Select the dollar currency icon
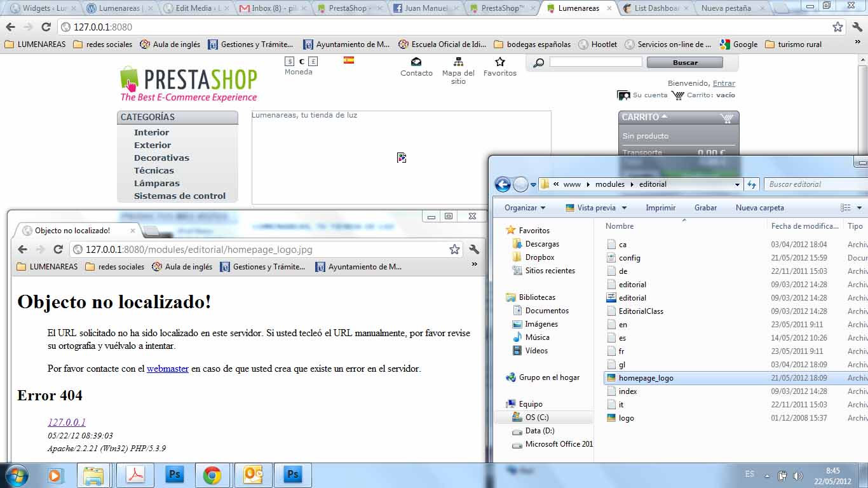Screen dimensions: 868x488 coord(290,62)
